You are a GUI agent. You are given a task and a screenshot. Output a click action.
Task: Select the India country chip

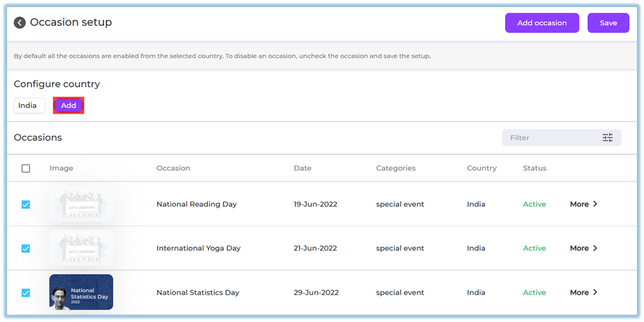coord(28,105)
